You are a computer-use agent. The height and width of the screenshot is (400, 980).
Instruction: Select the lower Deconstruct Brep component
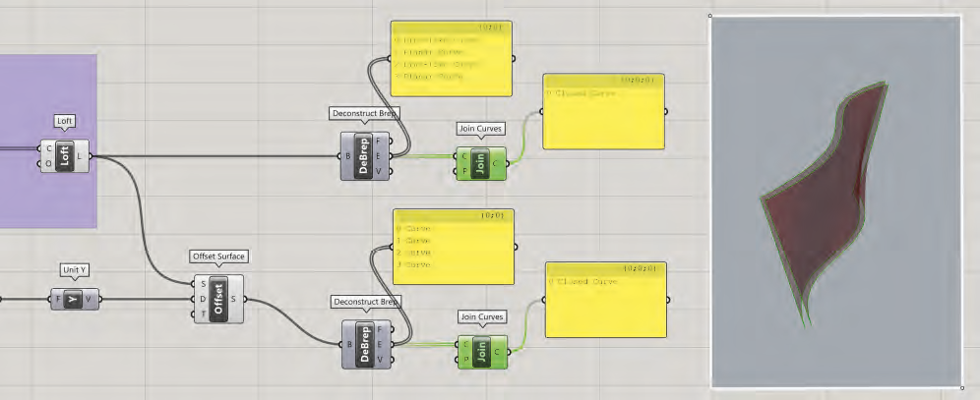[x=366, y=344]
